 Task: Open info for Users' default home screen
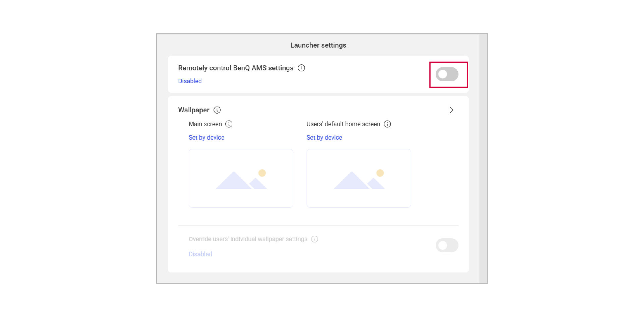point(387,124)
